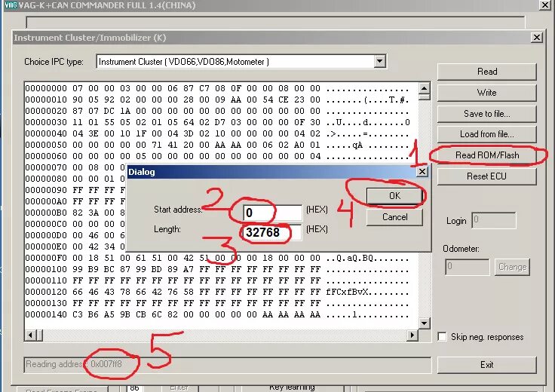This screenshot has width=555, height=392.
Task: Click the Read button
Action: click(487, 72)
